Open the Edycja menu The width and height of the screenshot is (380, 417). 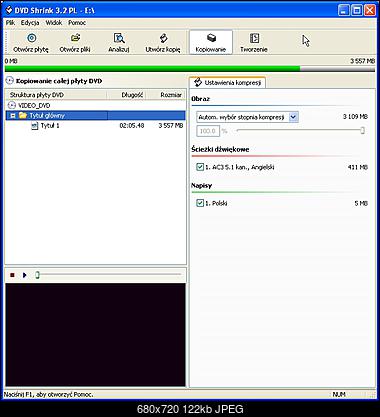[30, 23]
